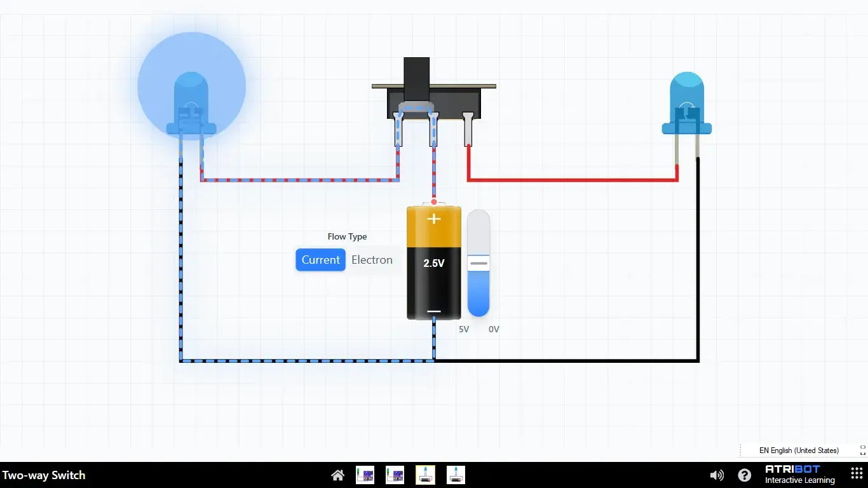Go to the home screen icon

338,475
